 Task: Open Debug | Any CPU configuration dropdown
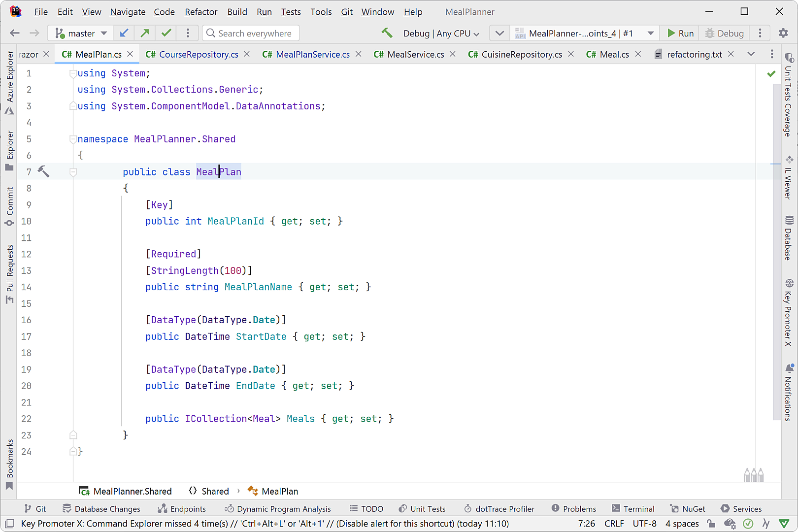point(441,33)
